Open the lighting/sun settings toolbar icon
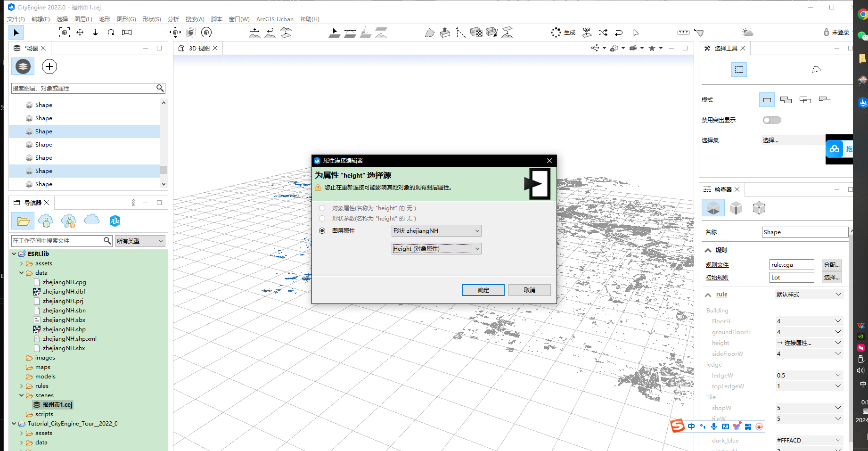Screen dimensions: 868x451 [747, 32]
